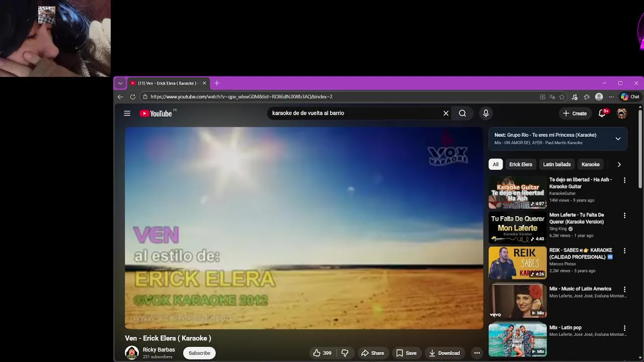The width and height of the screenshot is (644, 362).
Task: Go back using the browser back arrow
Action: click(x=120, y=97)
